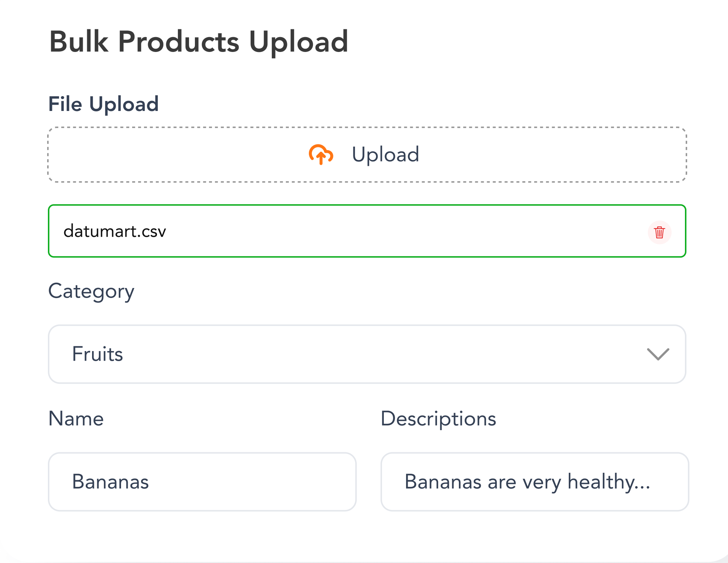The width and height of the screenshot is (728, 563).
Task: Click the Category label
Action: 91,291
